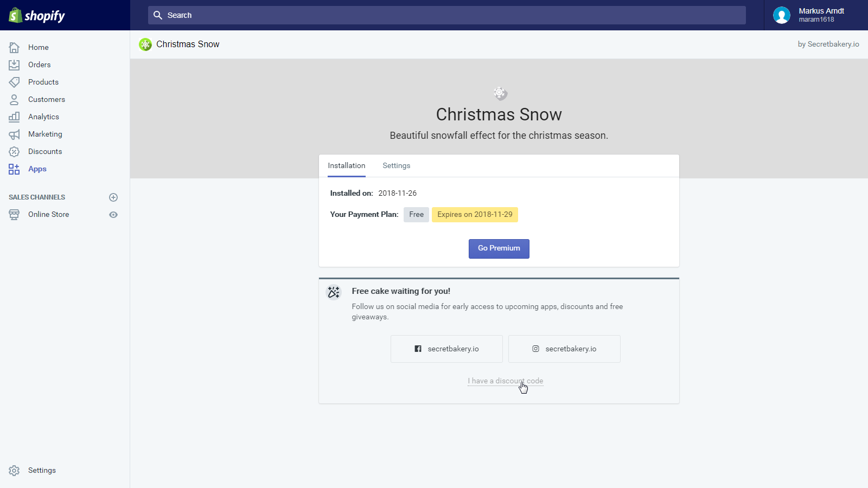
Task: Open Marketing via the megaphone icon
Action: pyautogui.click(x=14, y=134)
